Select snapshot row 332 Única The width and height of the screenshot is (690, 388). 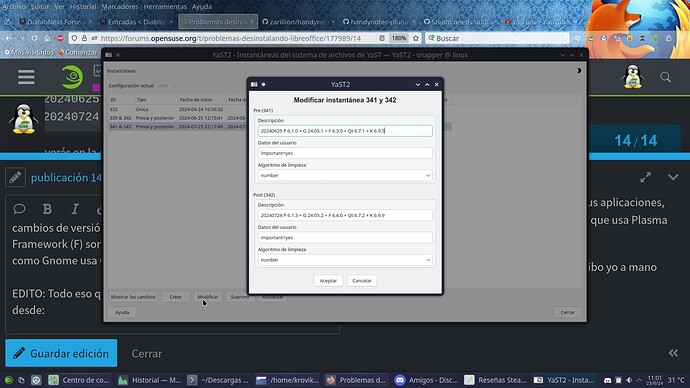279,109
